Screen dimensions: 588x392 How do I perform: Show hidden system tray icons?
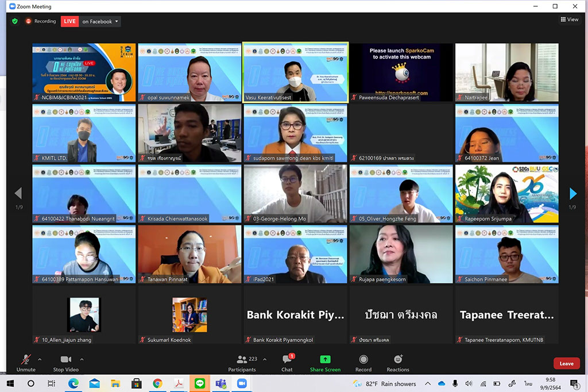[427, 384]
